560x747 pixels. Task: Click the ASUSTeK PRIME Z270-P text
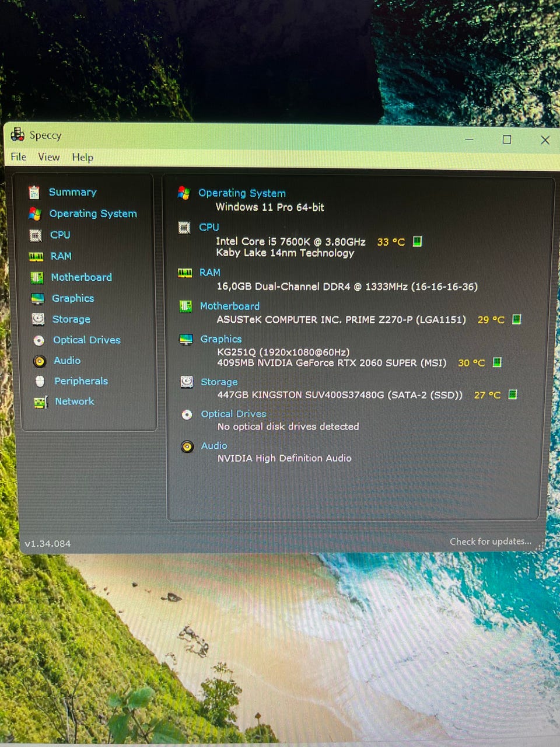[x=341, y=320]
